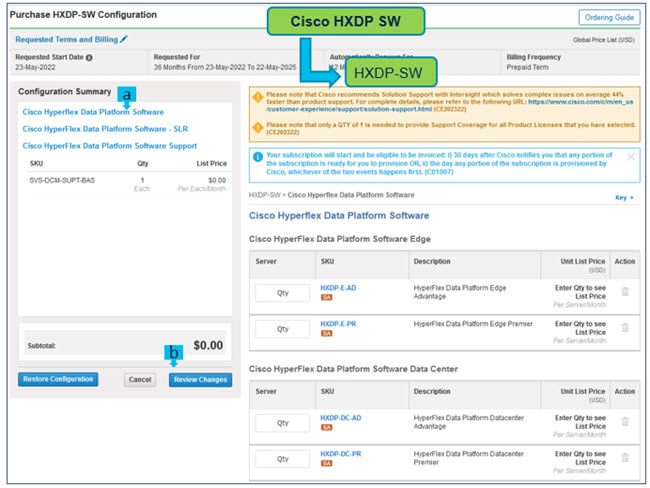Expand the Key dropdown
The height and width of the screenshot is (488, 650).
pos(624,198)
